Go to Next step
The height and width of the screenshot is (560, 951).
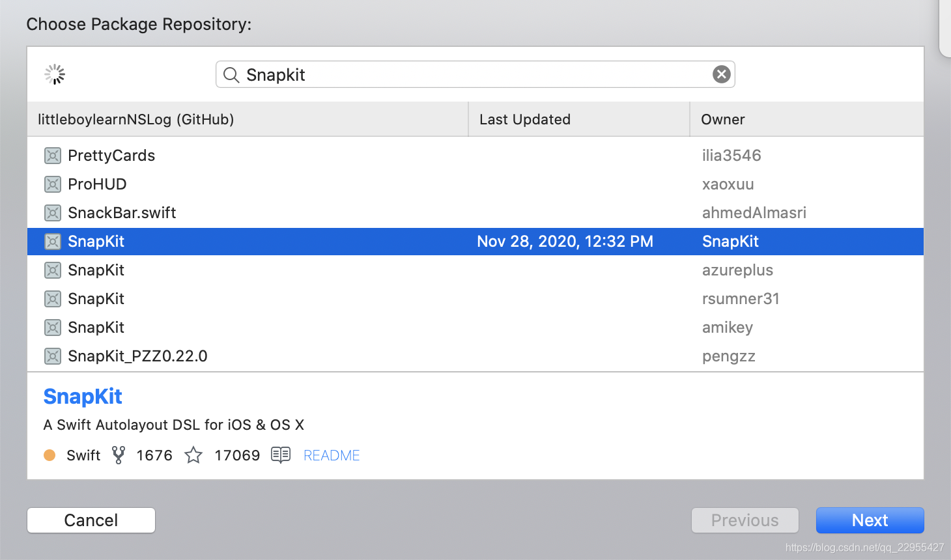tap(870, 520)
